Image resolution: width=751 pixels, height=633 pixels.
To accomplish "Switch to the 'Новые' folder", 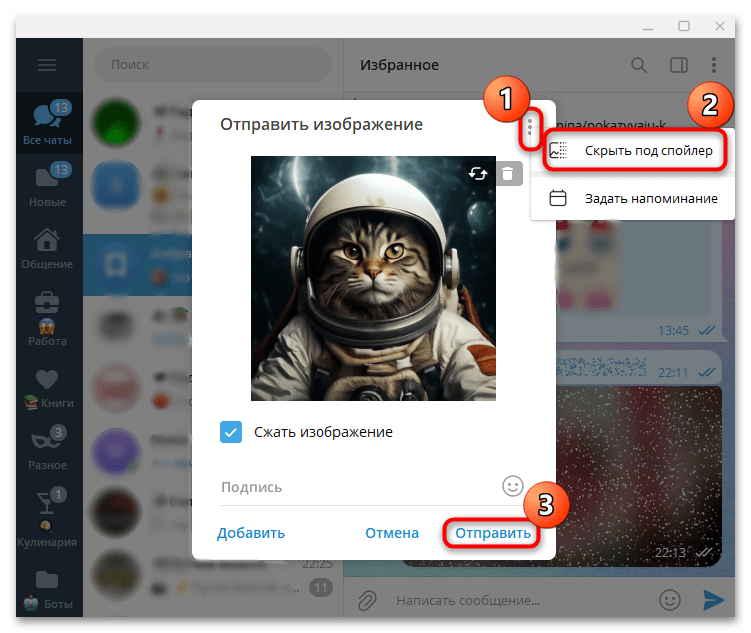I will click(47, 185).
